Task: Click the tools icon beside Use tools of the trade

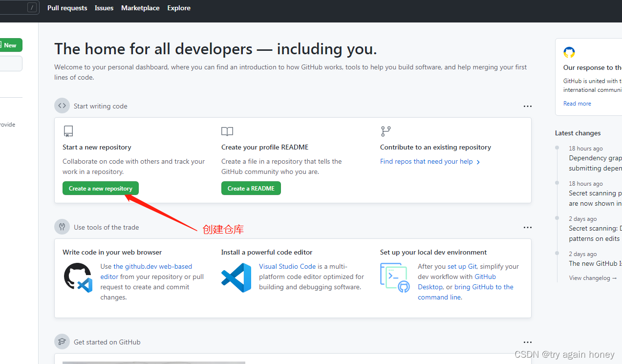Action: click(x=62, y=227)
